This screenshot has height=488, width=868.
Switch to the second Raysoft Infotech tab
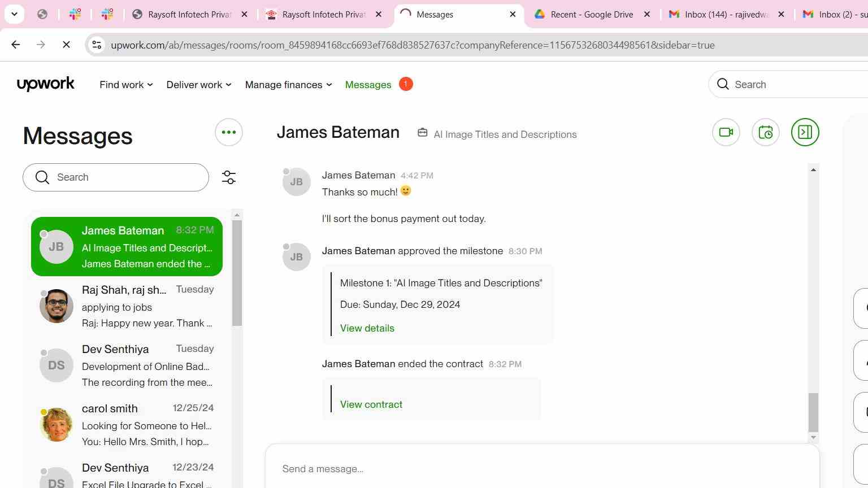(x=324, y=14)
